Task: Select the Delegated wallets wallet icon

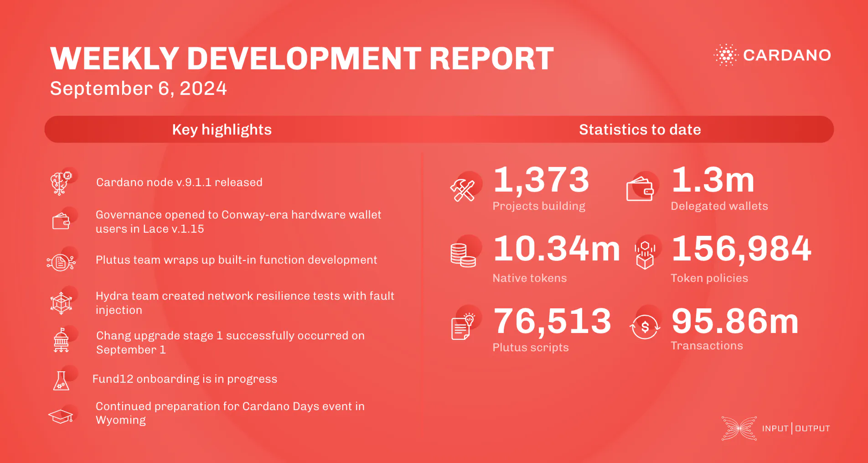Action: click(x=641, y=188)
